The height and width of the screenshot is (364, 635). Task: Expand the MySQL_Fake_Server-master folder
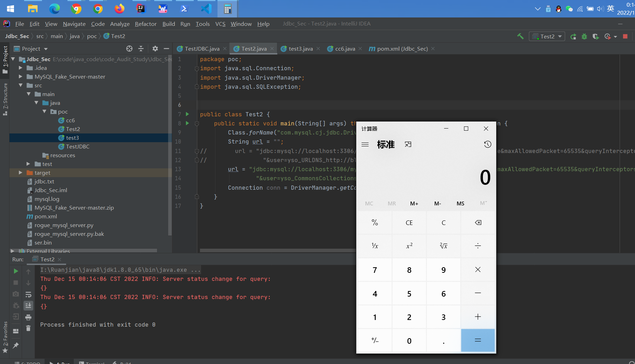(x=21, y=77)
